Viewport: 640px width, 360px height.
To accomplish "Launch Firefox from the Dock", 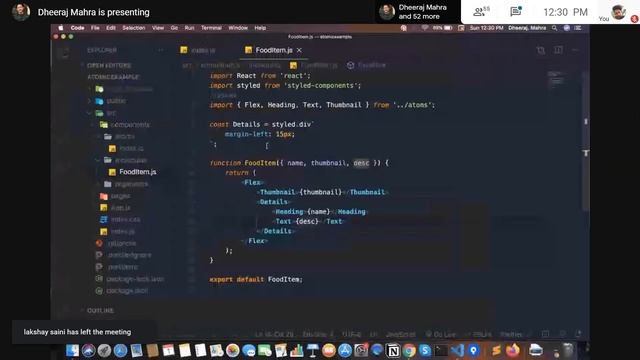I will 513,350.
